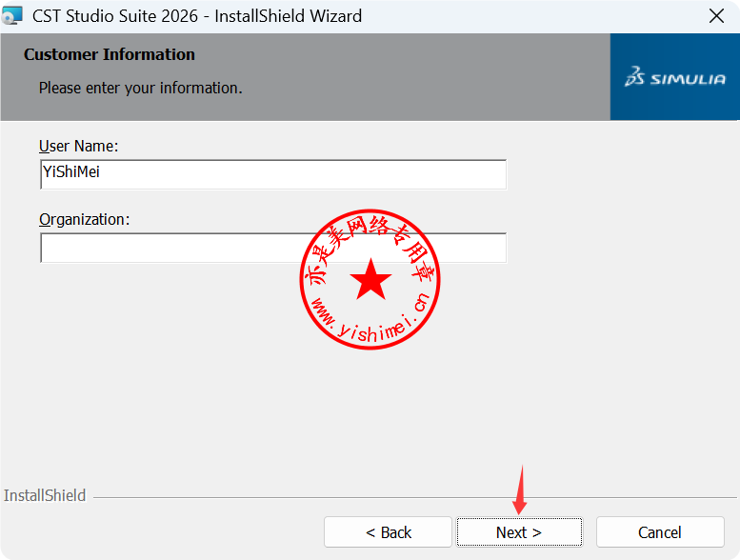The height and width of the screenshot is (560, 740).
Task: Click the 'Please enter your information' text
Action: coord(140,88)
